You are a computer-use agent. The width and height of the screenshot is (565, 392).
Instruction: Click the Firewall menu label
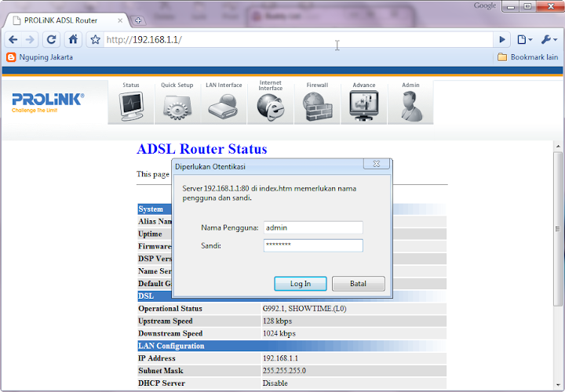coord(317,85)
